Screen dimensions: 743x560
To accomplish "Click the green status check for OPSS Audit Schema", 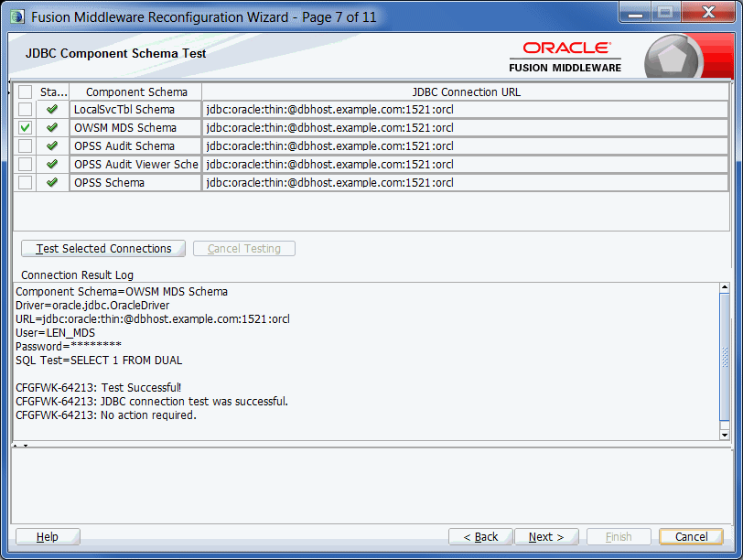I will [52, 145].
